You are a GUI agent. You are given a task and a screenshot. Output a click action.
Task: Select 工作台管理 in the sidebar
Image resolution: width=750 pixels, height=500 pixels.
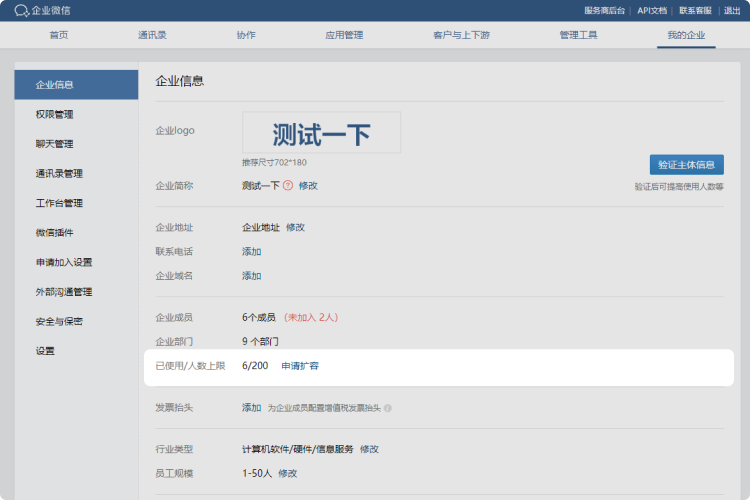(x=59, y=203)
